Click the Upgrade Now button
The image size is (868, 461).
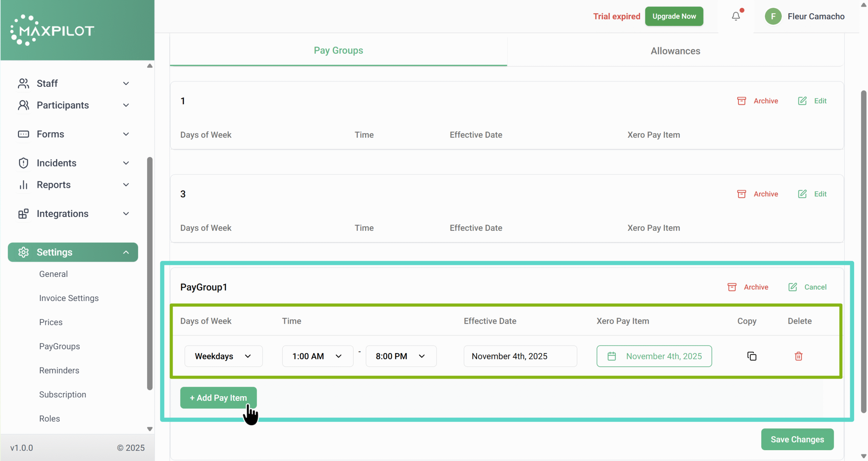(674, 16)
